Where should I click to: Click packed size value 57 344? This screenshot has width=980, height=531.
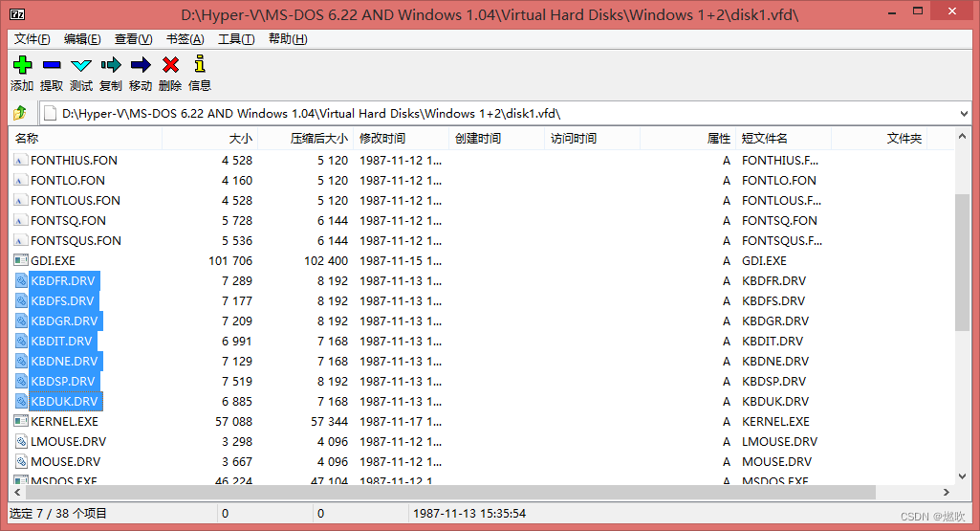coord(329,421)
